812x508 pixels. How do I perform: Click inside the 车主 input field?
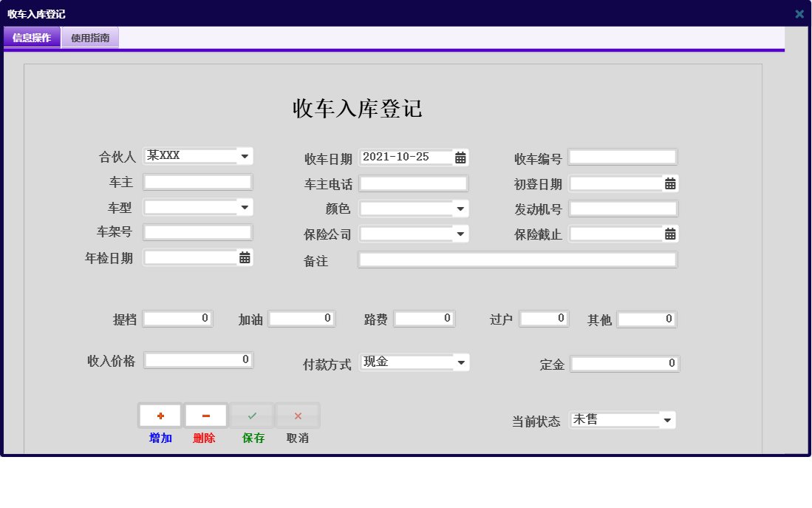(197, 181)
